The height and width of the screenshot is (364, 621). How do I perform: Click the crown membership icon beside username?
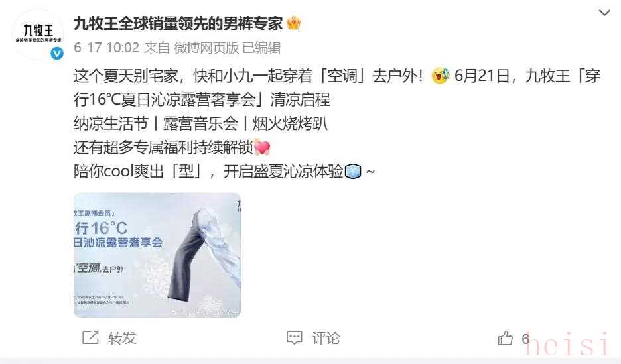293,23
